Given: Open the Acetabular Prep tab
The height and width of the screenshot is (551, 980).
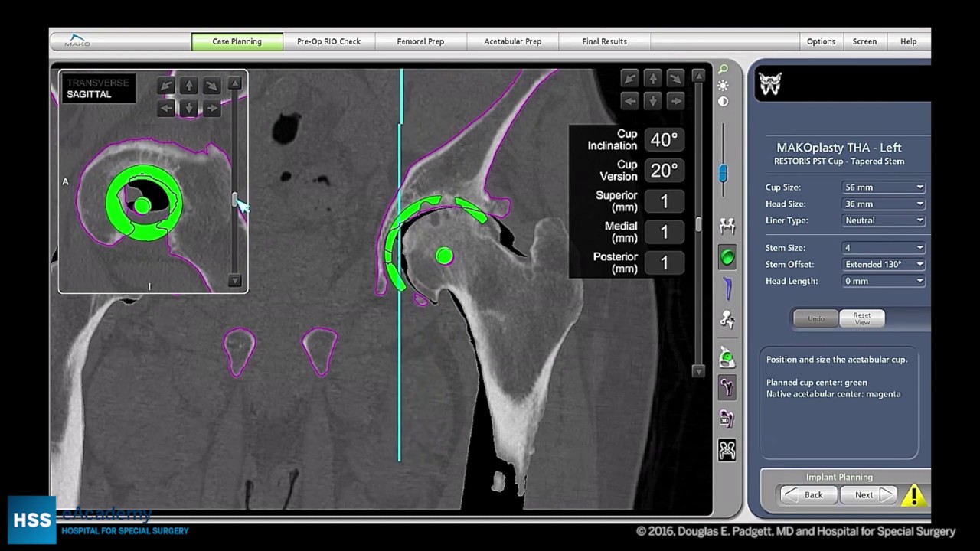Looking at the screenshot, I should tap(512, 41).
